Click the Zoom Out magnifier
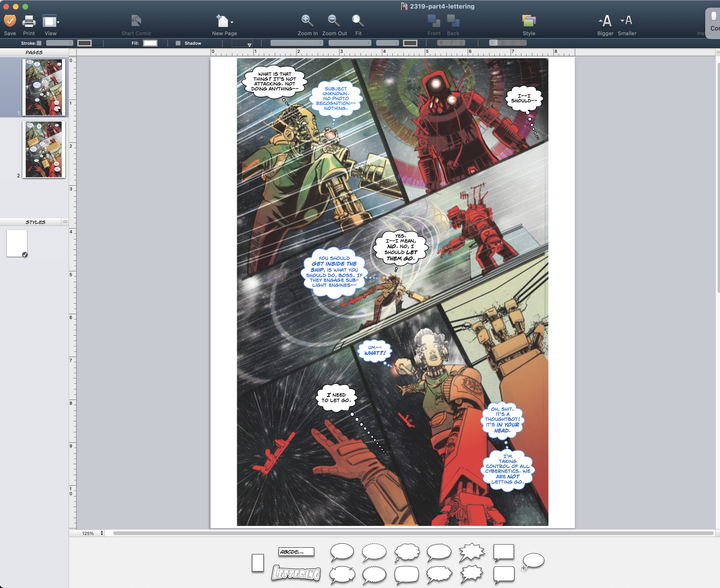 [334, 21]
